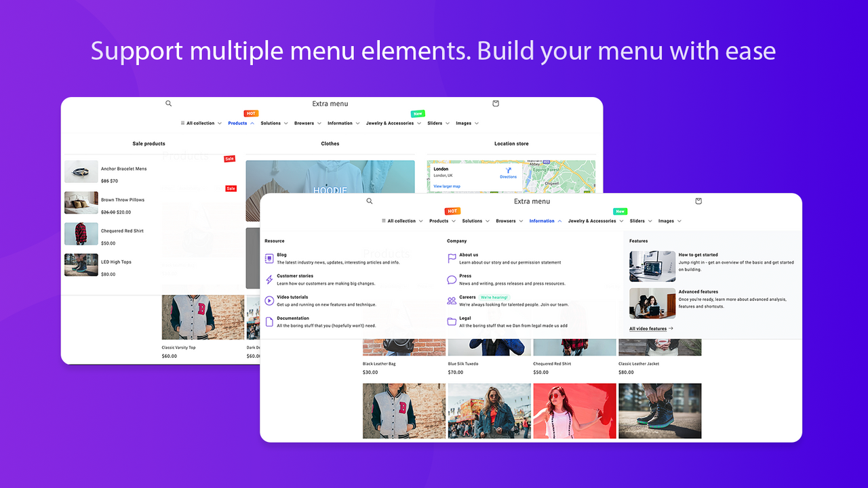
Task: Open the All video features link
Action: click(649, 328)
